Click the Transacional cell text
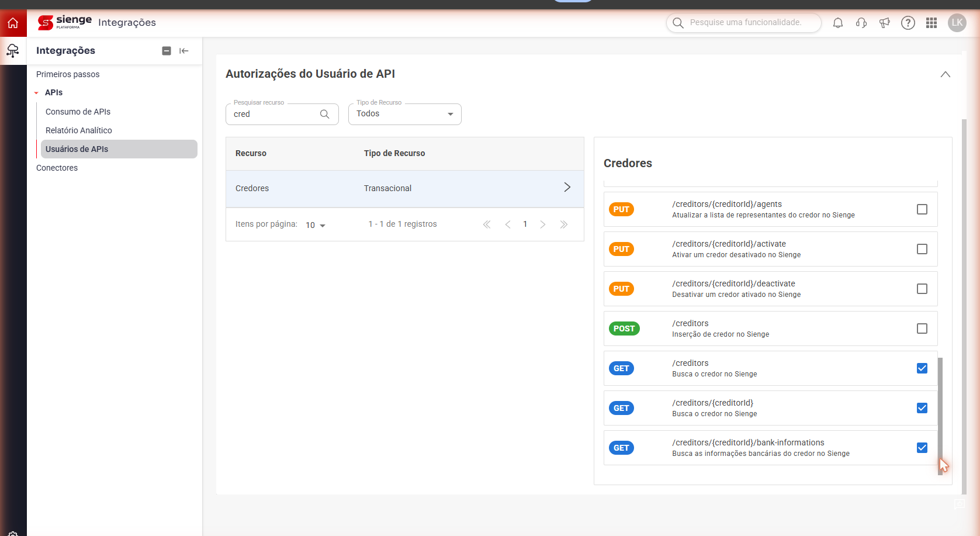 pos(387,188)
